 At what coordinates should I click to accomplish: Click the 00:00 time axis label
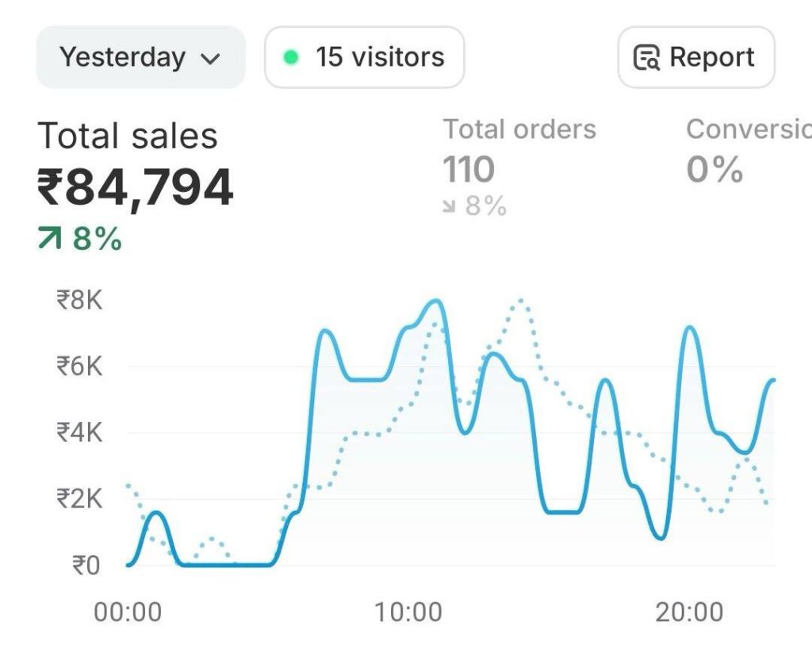[x=128, y=612]
